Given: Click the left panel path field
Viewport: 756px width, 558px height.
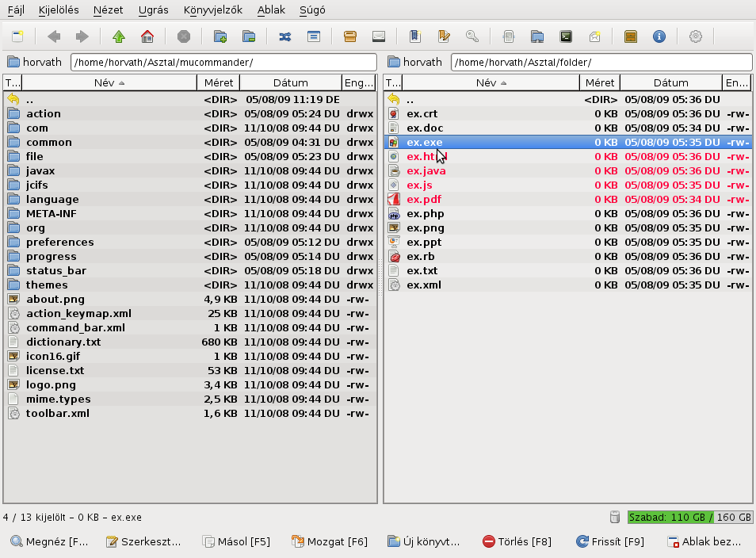Looking at the screenshot, I should pyautogui.click(x=223, y=62).
